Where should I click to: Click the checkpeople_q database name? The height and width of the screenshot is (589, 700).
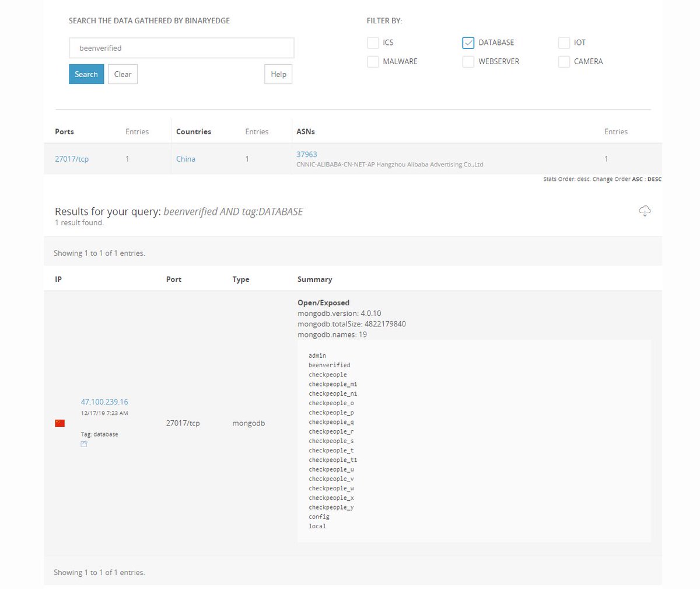(x=331, y=421)
